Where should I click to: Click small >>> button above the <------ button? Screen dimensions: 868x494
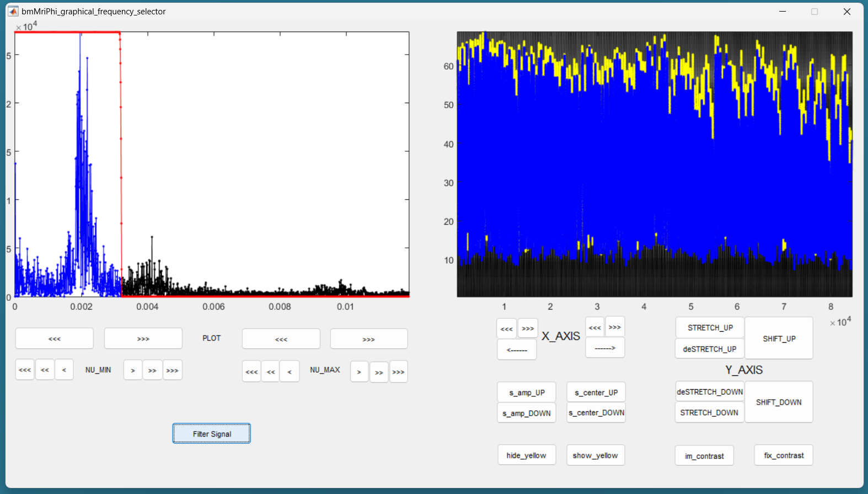point(528,328)
